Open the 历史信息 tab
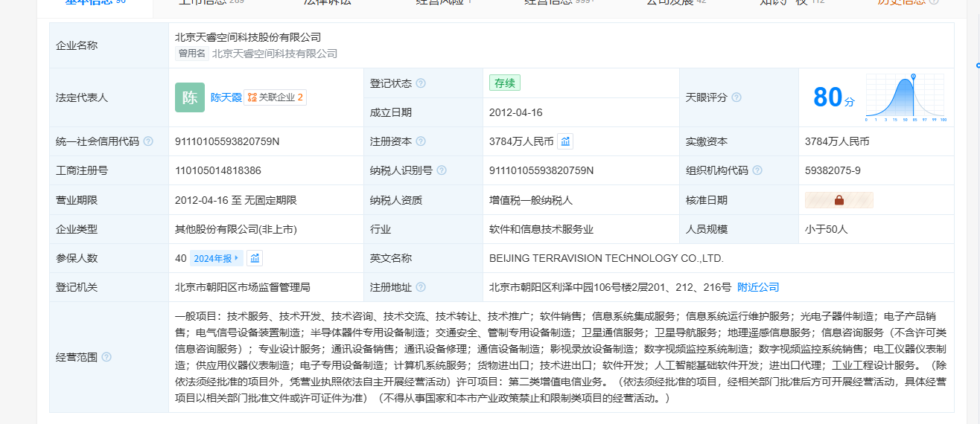This screenshot has height=424, width=980. [901, 2]
